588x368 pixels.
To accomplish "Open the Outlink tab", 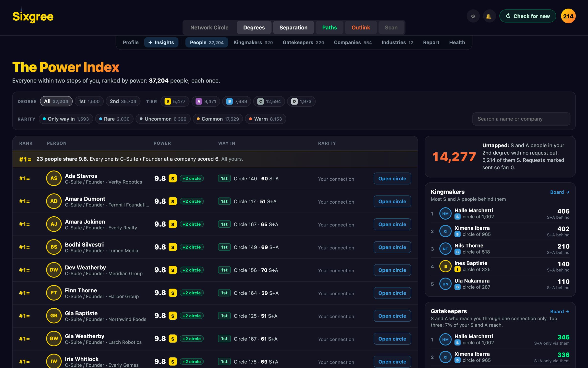I will [x=361, y=27].
